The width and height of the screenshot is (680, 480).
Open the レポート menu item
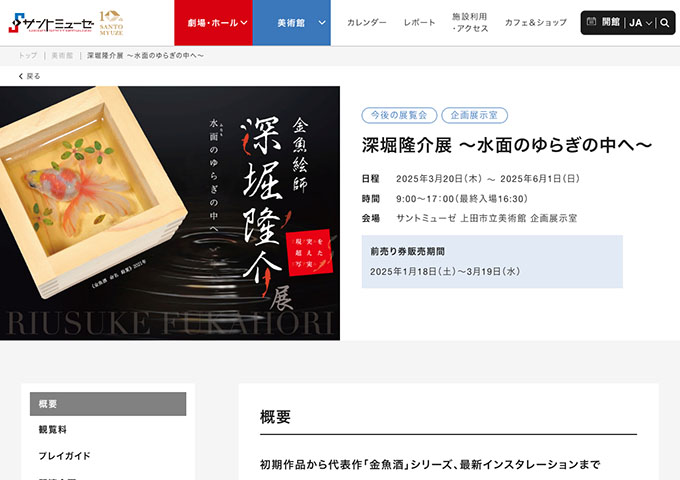(419, 22)
